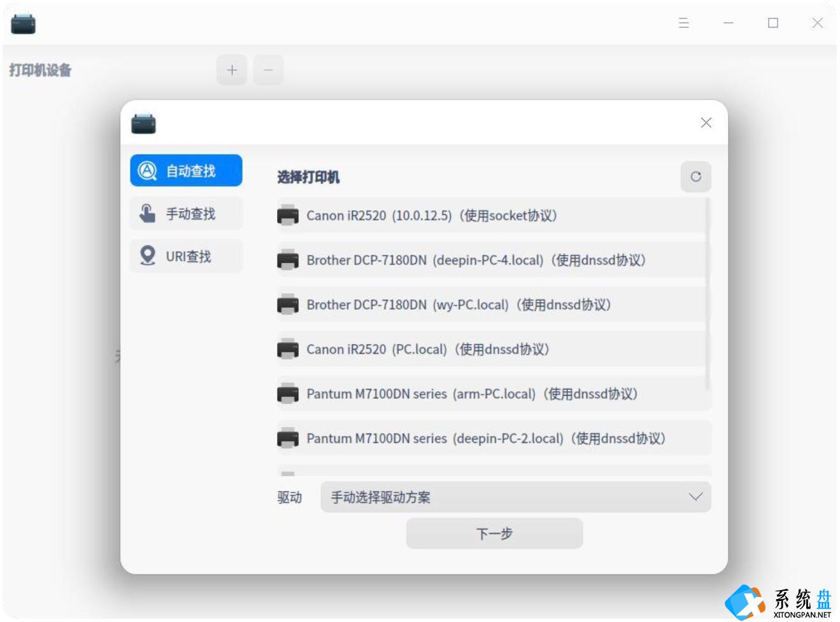Click the add printer plus button
The width and height of the screenshot is (840, 622).
tap(232, 69)
